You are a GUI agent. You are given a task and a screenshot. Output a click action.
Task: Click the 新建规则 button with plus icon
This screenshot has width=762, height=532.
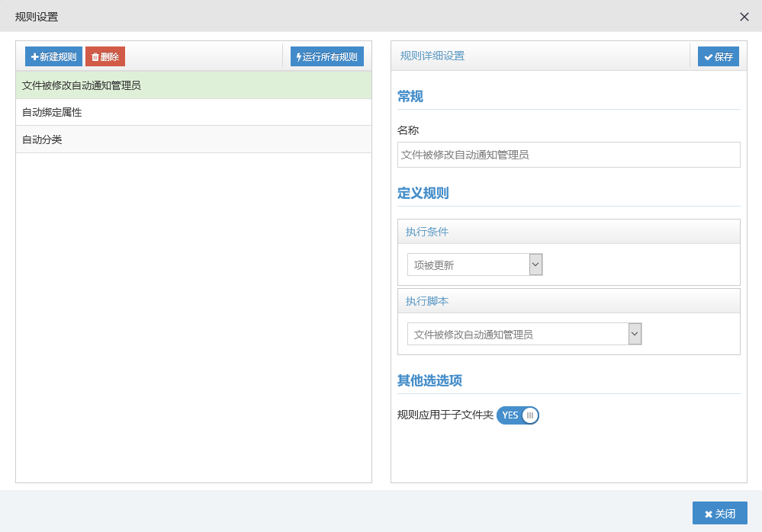coord(53,56)
